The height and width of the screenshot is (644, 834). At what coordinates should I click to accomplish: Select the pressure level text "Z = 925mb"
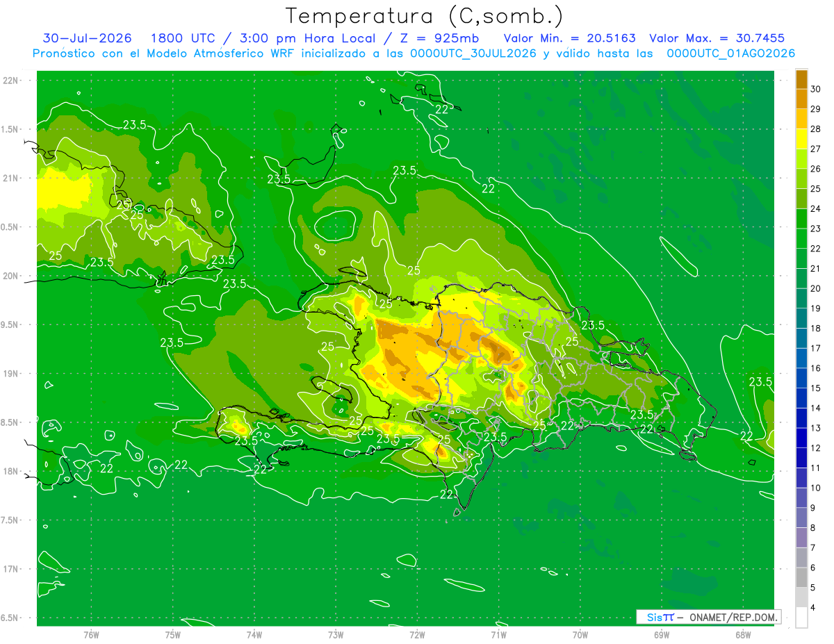[439, 38]
